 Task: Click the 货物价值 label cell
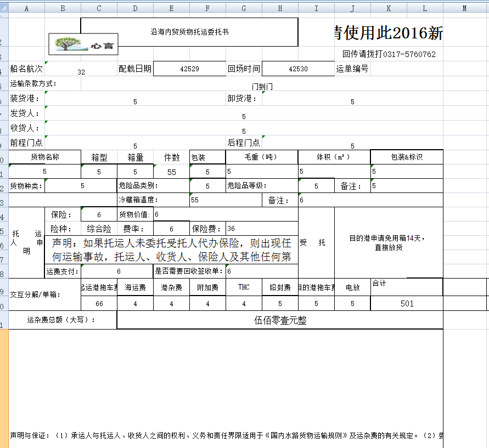click(135, 214)
